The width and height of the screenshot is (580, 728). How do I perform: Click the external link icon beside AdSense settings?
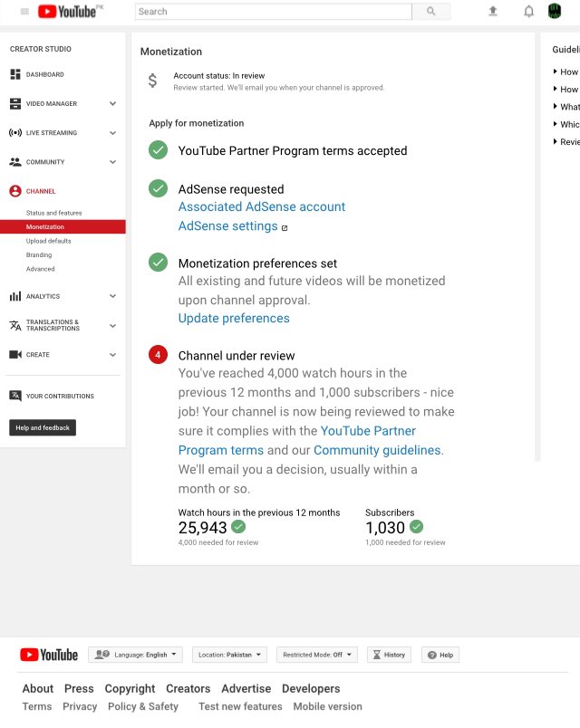tap(285, 228)
